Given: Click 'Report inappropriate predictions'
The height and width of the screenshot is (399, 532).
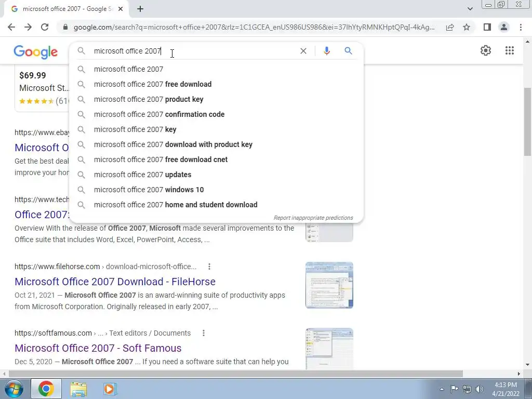Looking at the screenshot, I should [313, 218].
